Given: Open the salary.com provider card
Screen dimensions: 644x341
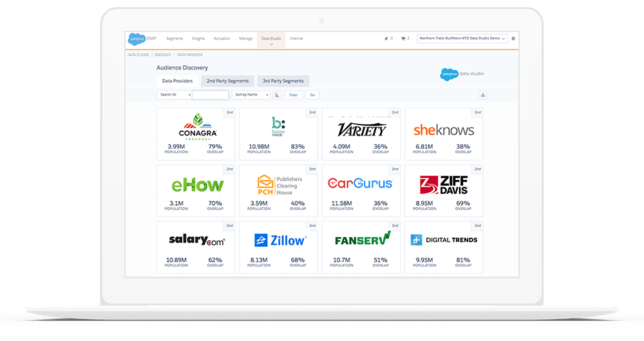Looking at the screenshot, I should (196, 248).
